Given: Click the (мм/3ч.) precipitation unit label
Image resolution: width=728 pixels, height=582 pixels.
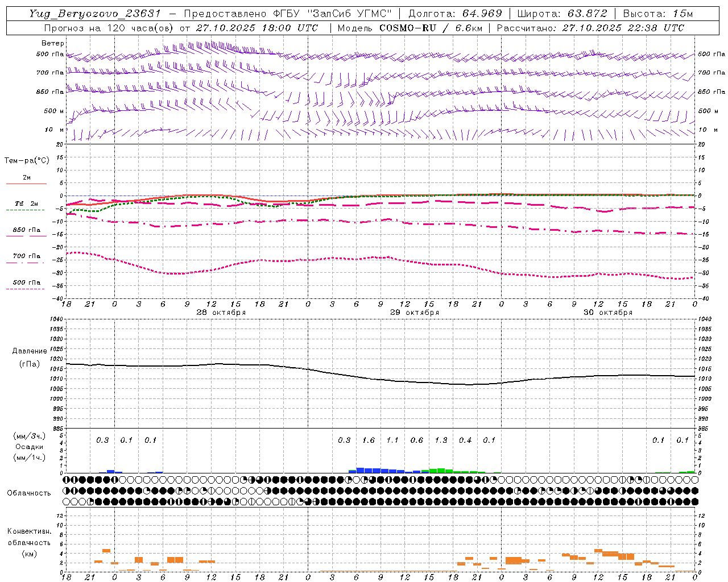Looking at the screenshot, I should pos(30,436).
